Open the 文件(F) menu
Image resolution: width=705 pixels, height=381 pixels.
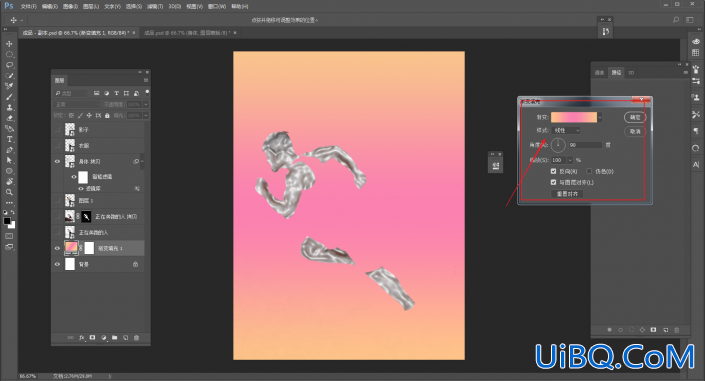pyautogui.click(x=28, y=6)
